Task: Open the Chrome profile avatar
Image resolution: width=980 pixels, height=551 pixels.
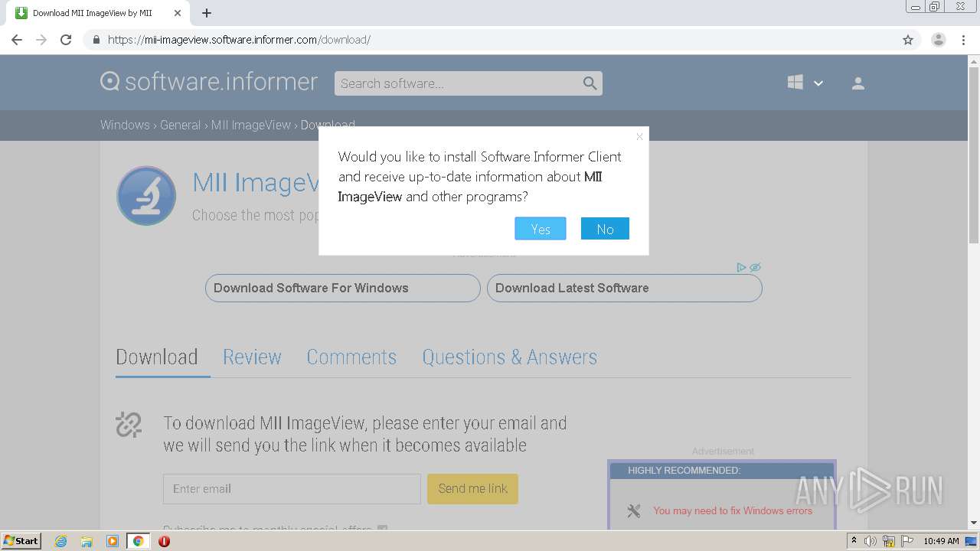Action: pos(938,40)
